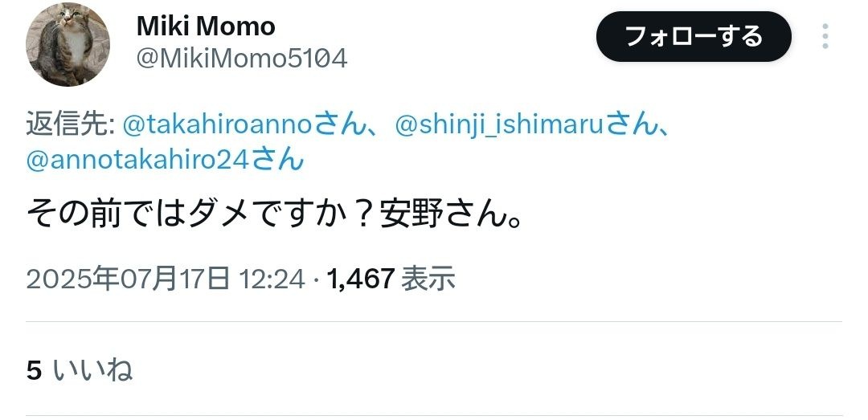
Task: Open the @shinji_ishimaru mention link
Action: click(x=500, y=126)
